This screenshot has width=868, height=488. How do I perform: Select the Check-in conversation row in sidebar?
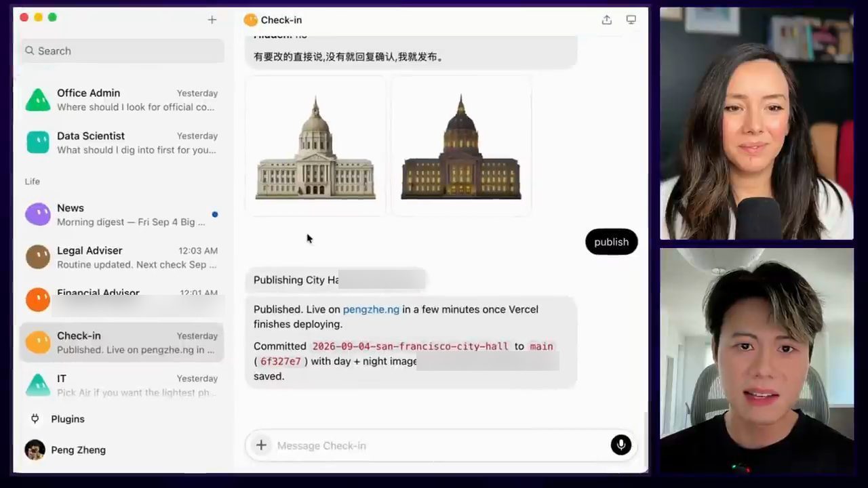coord(122,342)
